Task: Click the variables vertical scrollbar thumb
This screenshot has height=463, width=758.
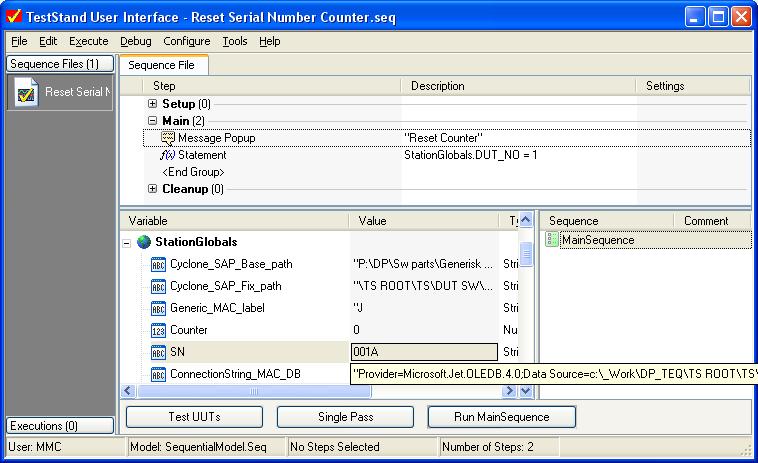Action: click(x=526, y=254)
